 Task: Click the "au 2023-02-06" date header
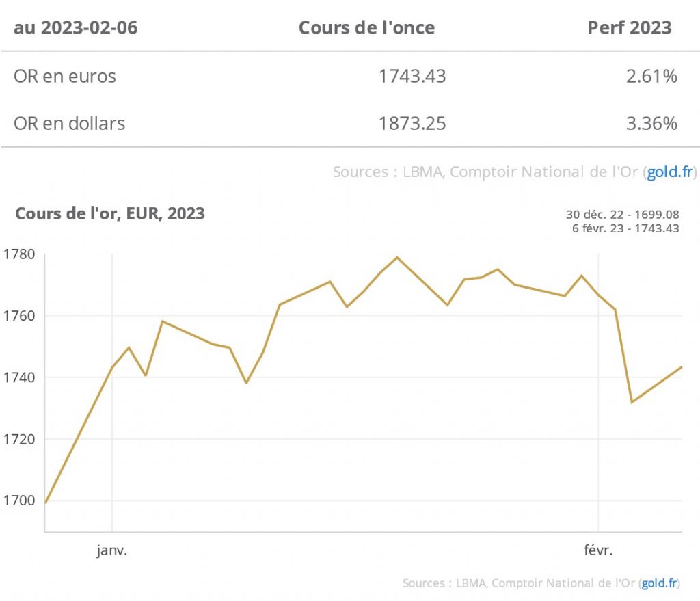75,28
